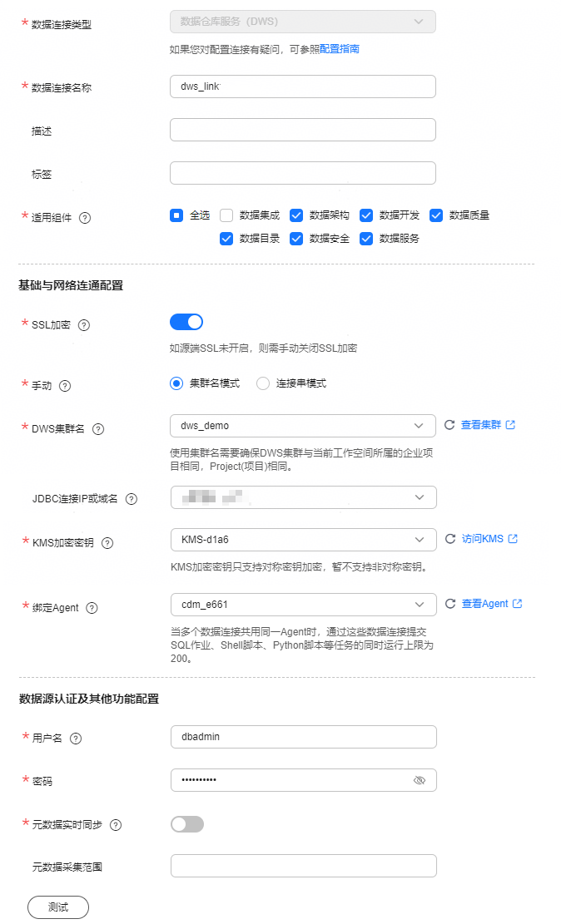Turn off the SSL加密 switch
The width and height of the screenshot is (561, 924).
click(x=186, y=322)
